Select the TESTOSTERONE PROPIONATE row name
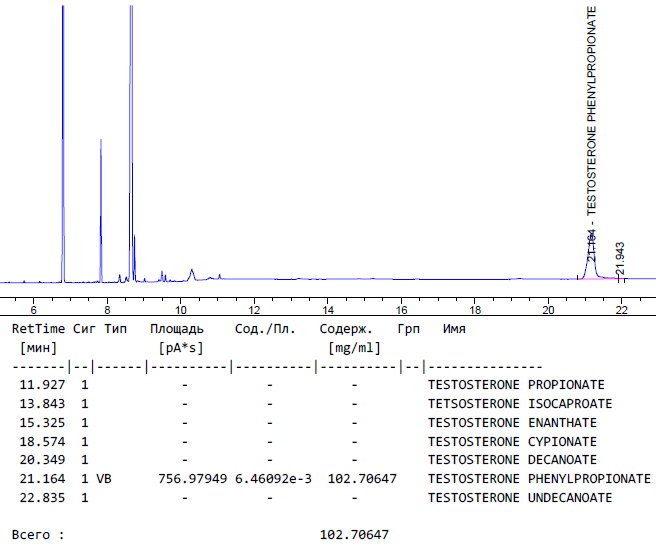This screenshot has width=656, height=547. (516, 385)
